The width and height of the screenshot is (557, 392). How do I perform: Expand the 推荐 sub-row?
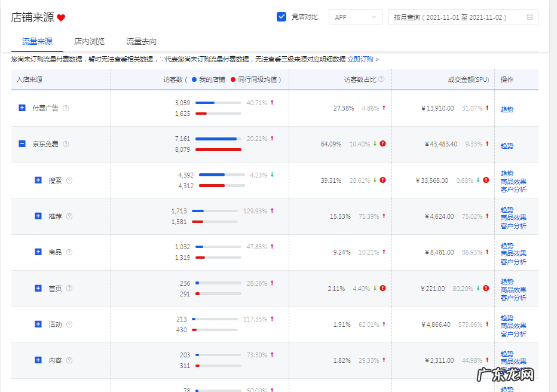[x=38, y=216]
